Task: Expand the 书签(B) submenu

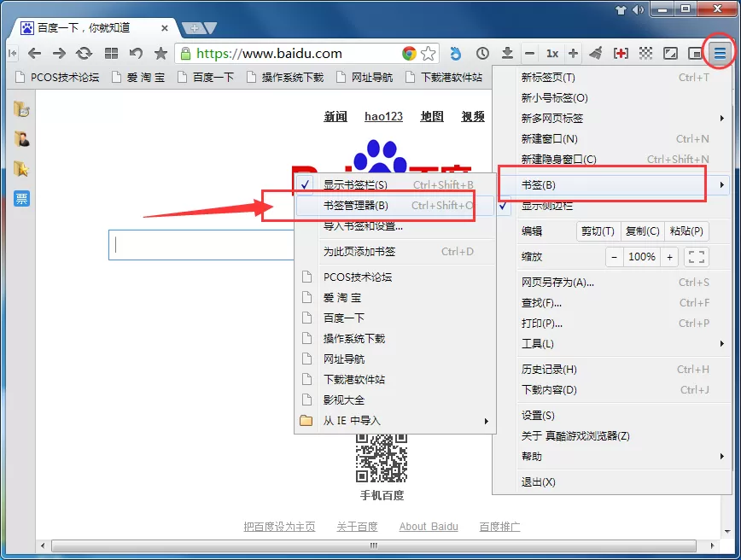Action: (612, 184)
